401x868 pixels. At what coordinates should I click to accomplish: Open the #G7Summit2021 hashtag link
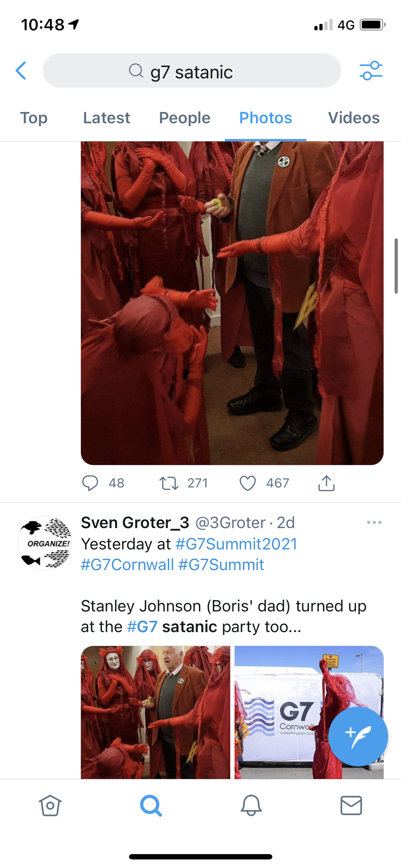click(236, 544)
